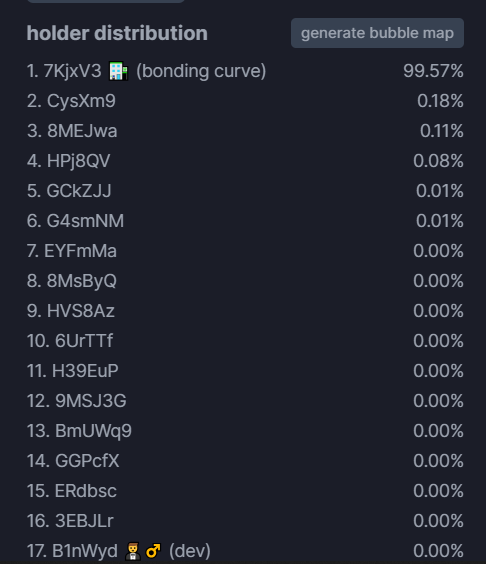Image resolution: width=486 pixels, height=564 pixels.
Task: Click the building icon beside 7KjxV3
Action: click(119, 71)
